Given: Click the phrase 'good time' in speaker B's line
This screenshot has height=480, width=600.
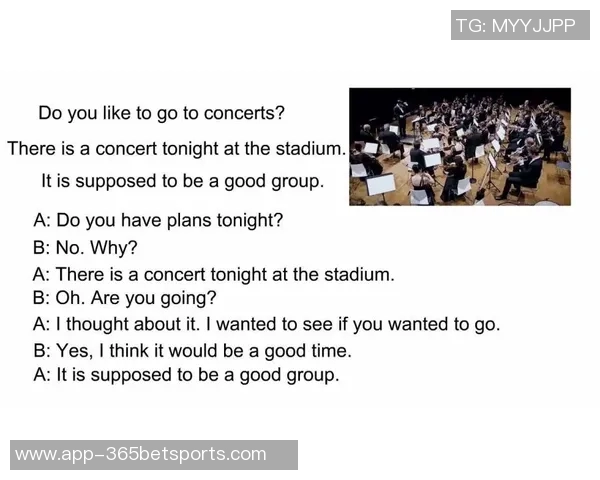Looking at the screenshot, I should coord(314,351).
